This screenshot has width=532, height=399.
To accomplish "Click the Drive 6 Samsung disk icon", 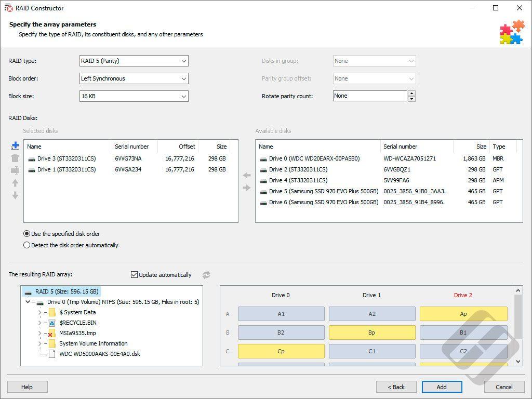I will [263, 202].
